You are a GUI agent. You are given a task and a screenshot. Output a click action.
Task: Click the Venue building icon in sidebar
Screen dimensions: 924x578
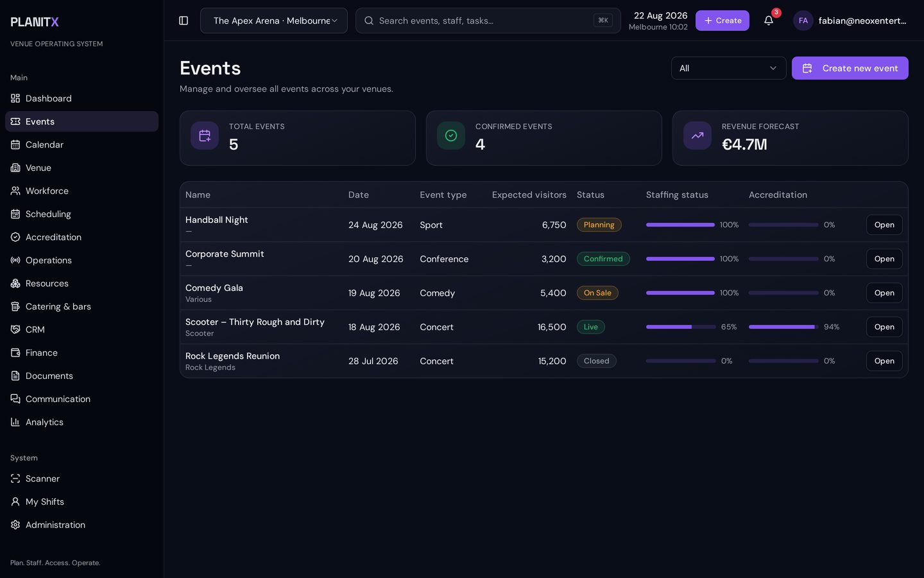pos(15,168)
